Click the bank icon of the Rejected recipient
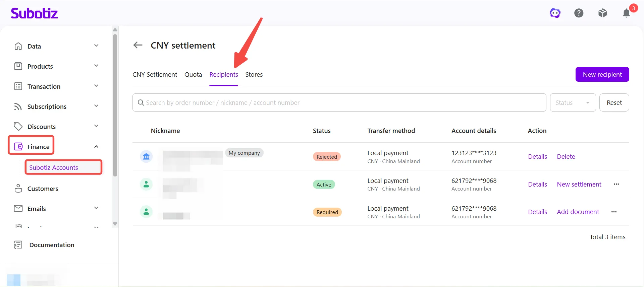644x287 pixels. pyautogui.click(x=146, y=156)
